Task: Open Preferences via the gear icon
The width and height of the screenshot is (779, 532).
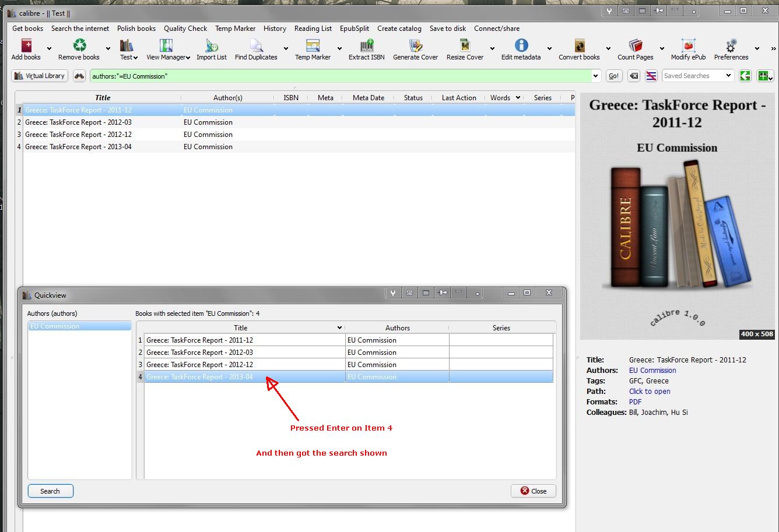Action: 731,45
